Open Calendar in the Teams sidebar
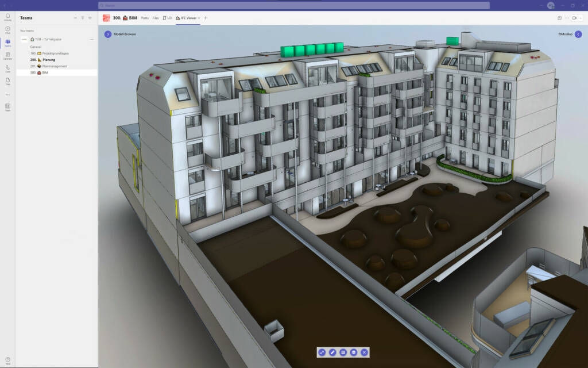588x368 pixels. [x=7, y=56]
